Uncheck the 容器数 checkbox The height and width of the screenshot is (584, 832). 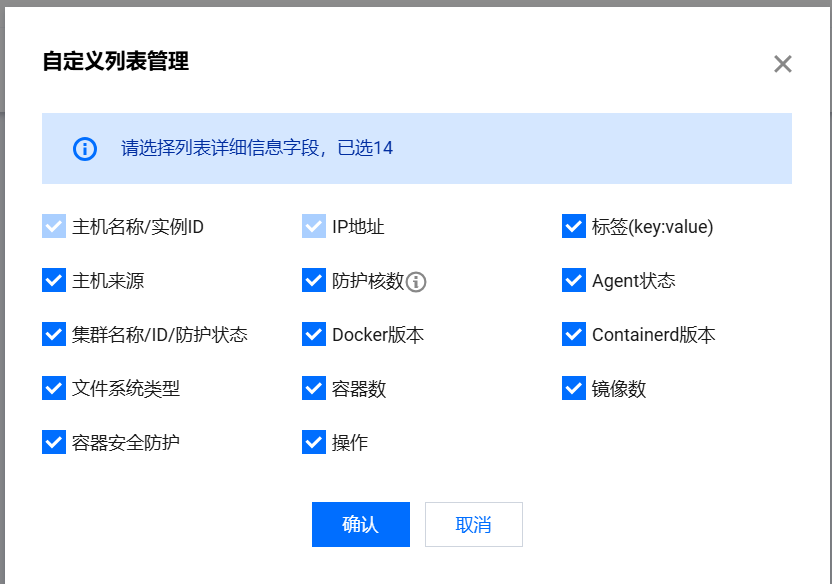(x=314, y=389)
